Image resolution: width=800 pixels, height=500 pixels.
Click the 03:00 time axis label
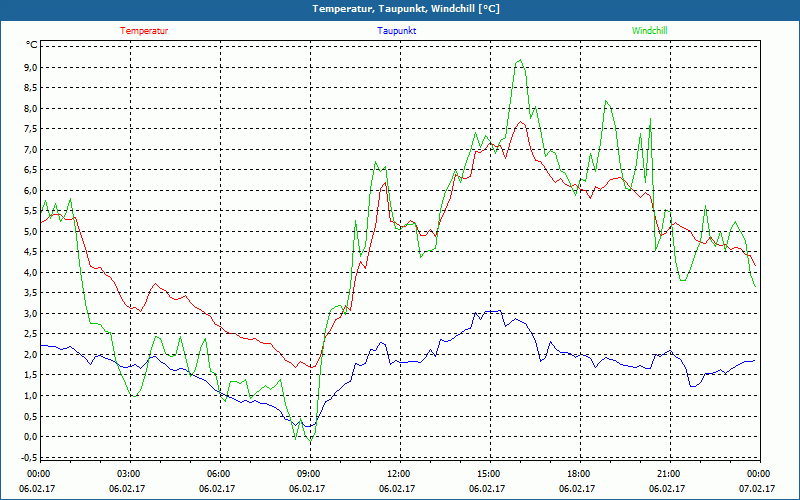pyautogui.click(x=131, y=474)
